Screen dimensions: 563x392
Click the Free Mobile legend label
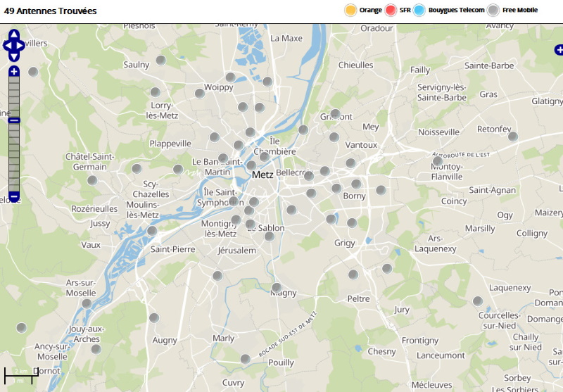click(520, 10)
